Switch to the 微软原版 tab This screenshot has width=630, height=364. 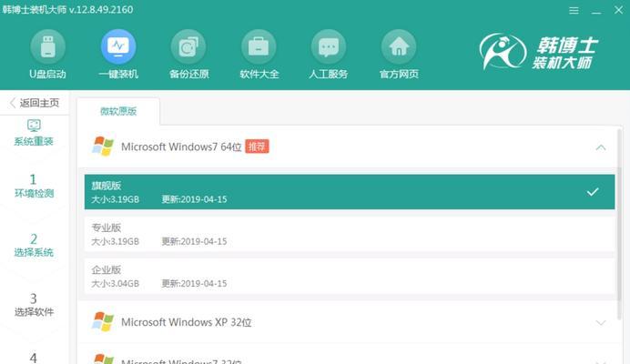click(x=118, y=111)
